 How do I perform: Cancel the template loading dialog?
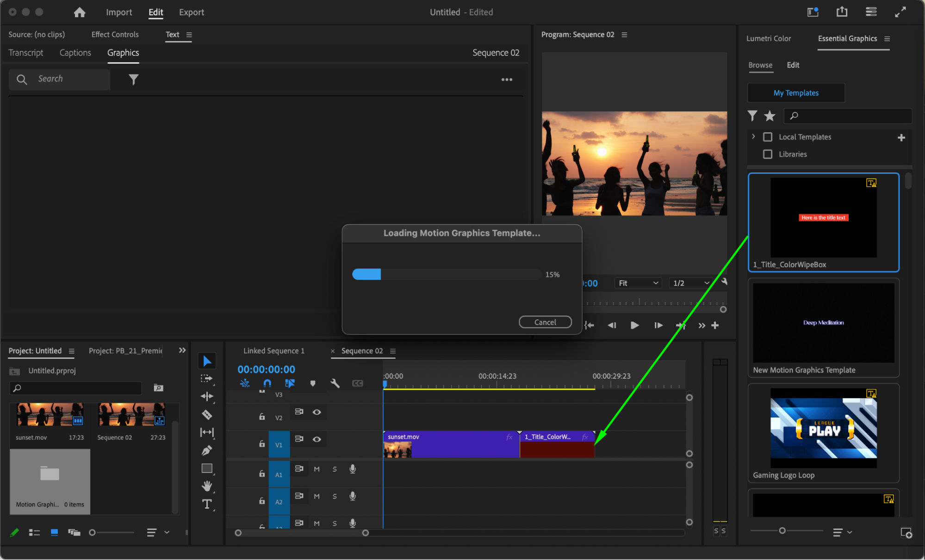pyautogui.click(x=545, y=322)
